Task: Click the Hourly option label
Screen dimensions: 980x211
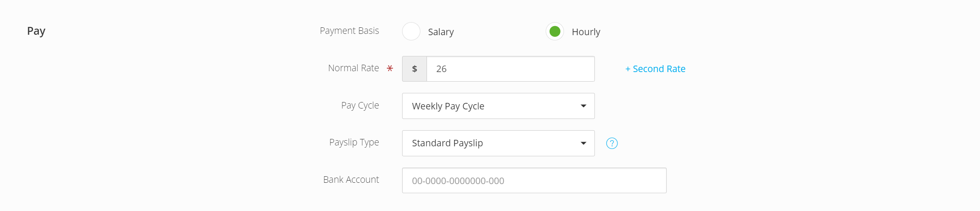Action: click(x=586, y=32)
